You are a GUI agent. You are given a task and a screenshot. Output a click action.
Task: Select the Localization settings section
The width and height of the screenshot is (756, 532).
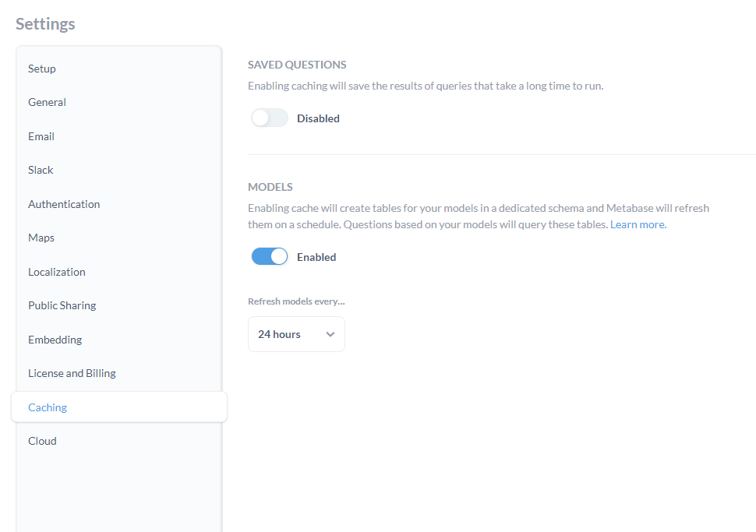[x=56, y=272]
